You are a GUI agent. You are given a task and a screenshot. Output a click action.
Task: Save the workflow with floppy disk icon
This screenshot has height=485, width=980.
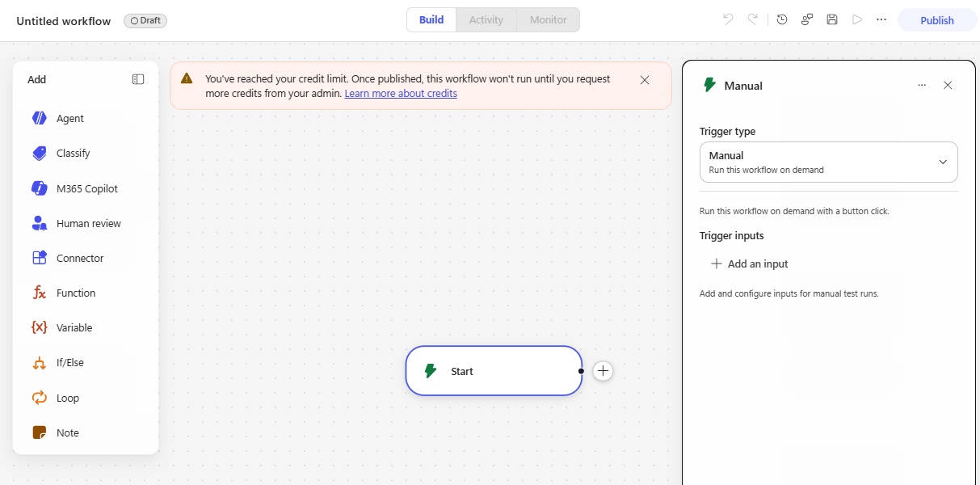[x=832, y=19]
